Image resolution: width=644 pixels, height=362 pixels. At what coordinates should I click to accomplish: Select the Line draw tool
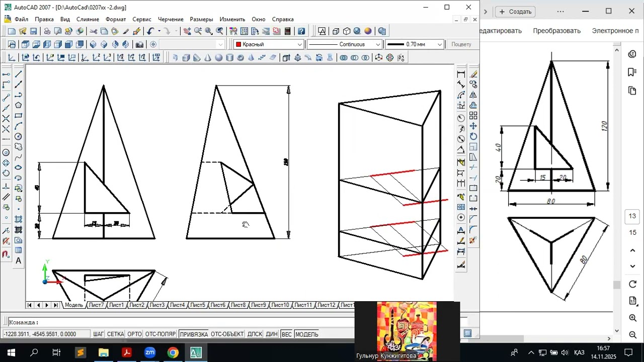(x=19, y=74)
